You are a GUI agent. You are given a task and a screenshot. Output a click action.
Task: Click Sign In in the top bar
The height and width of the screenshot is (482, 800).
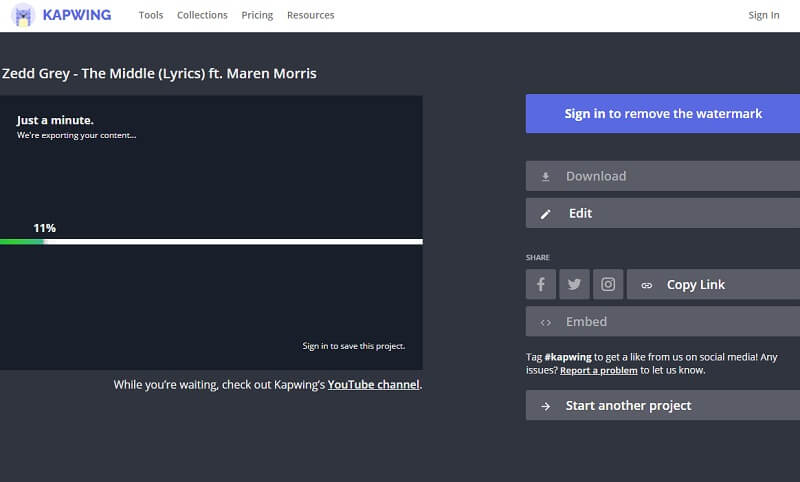pyautogui.click(x=763, y=15)
